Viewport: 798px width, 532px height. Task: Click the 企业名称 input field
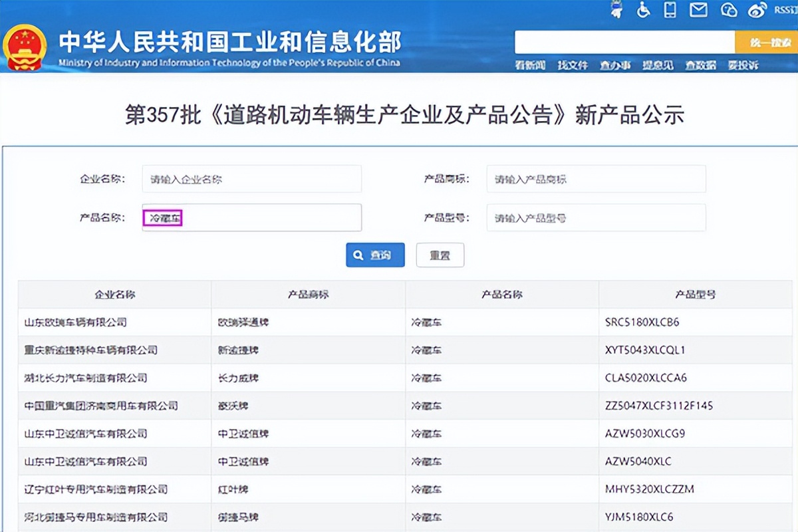coord(251,178)
